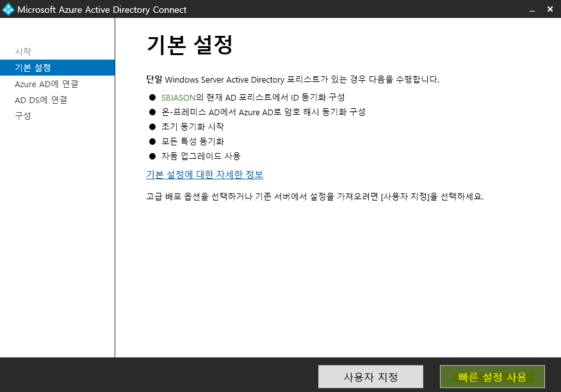The image size is (561, 392).
Task: Go to the Azure AD에 연결 step
Action: point(46,84)
